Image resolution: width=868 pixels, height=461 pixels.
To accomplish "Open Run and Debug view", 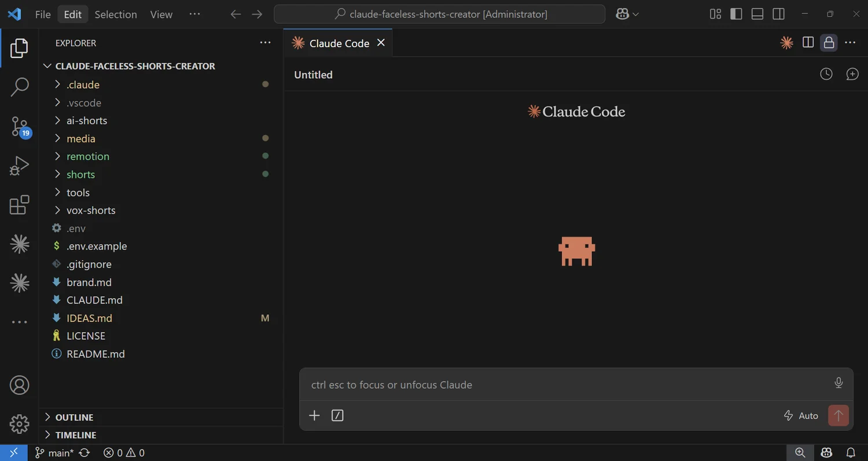I will tap(19, 166).
